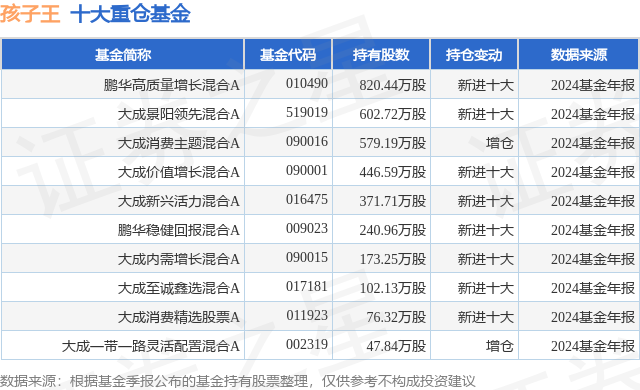Click the 数据来源 footnote text
Screen dimensions: 640x390
[x=238, y=381]
